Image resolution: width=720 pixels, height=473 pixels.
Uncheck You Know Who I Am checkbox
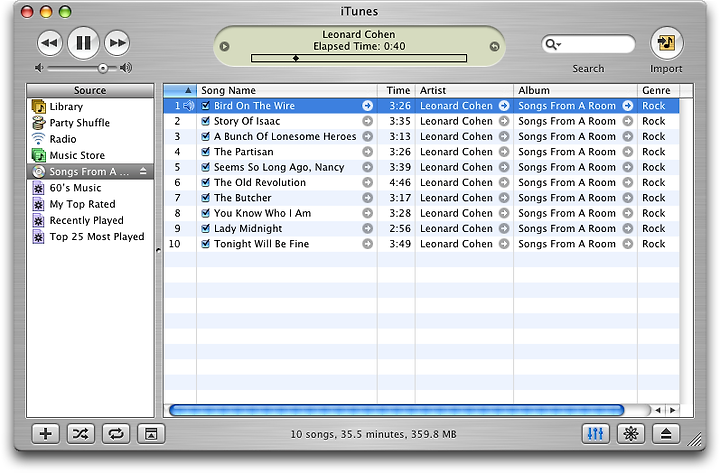tap(205, 213)
